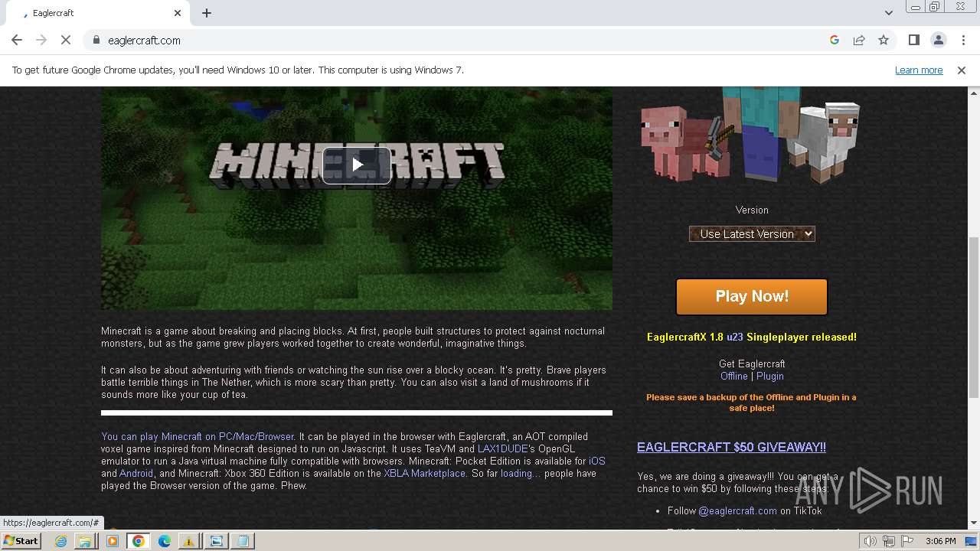Bookmark this page with the star
The image size is (980, 551).
coord(884,40)
